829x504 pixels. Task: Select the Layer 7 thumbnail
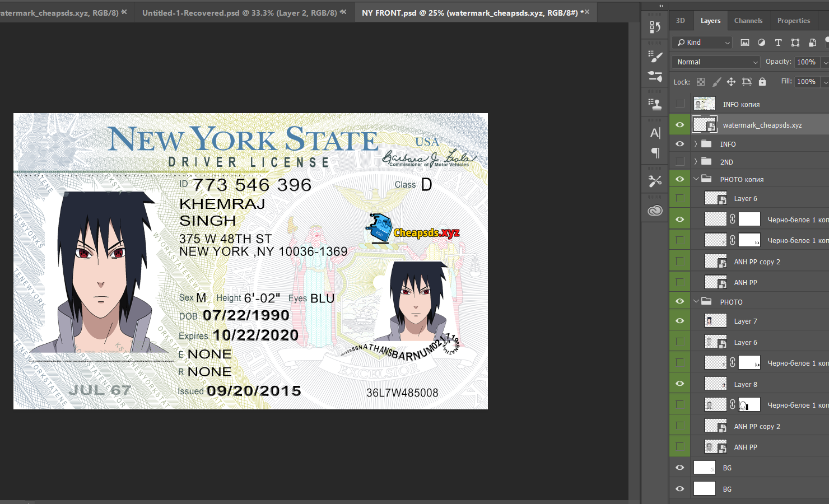715,321
